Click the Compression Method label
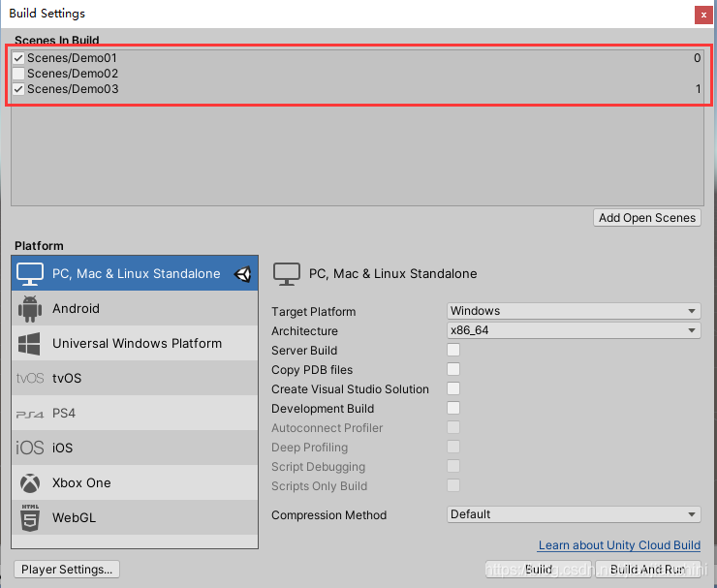 coord(328,514)
